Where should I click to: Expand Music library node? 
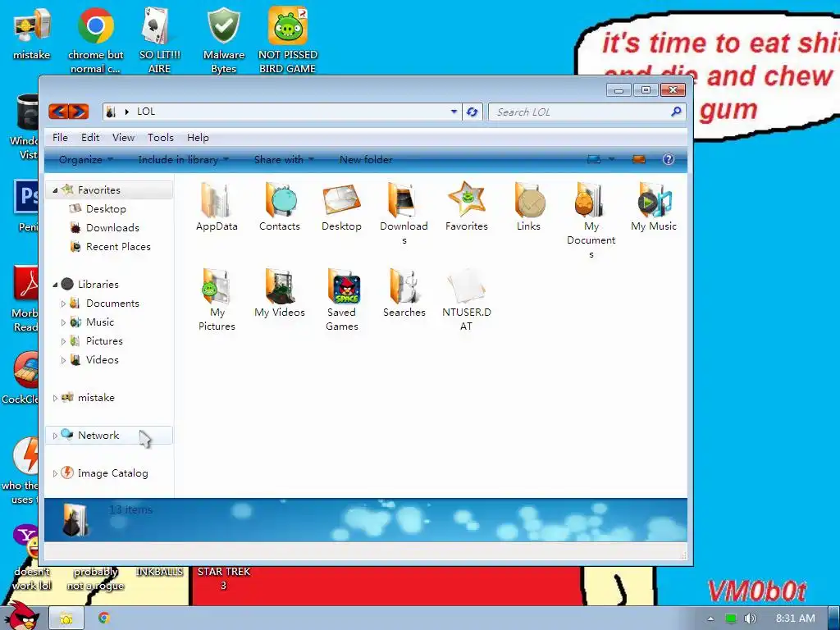click(x=63, y=322)
